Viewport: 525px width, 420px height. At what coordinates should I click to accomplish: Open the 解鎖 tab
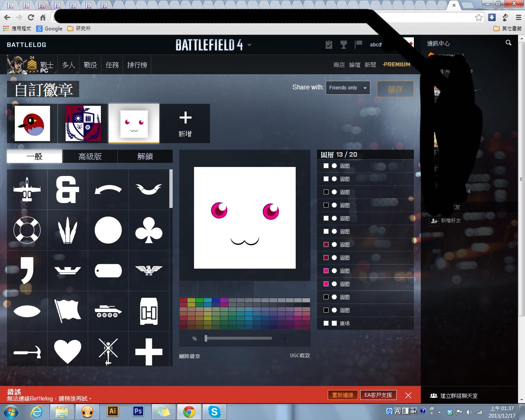[x=145, y=156]
